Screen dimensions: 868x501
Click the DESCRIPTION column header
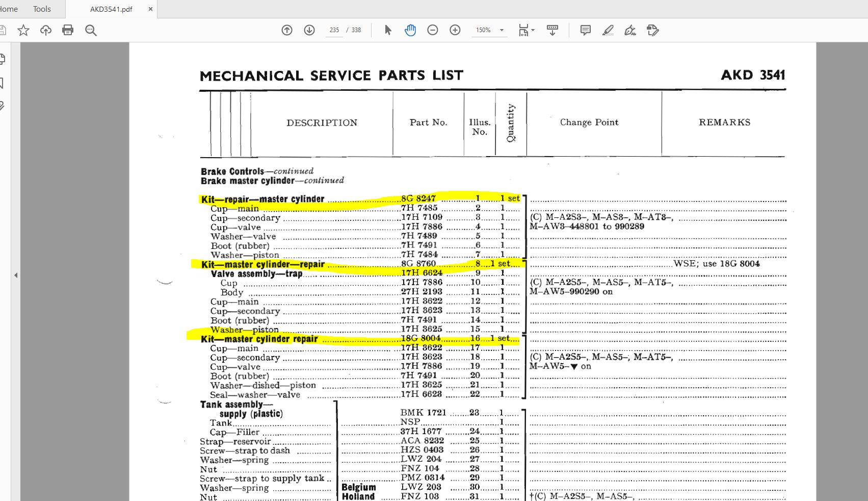(x=322, y=122)
